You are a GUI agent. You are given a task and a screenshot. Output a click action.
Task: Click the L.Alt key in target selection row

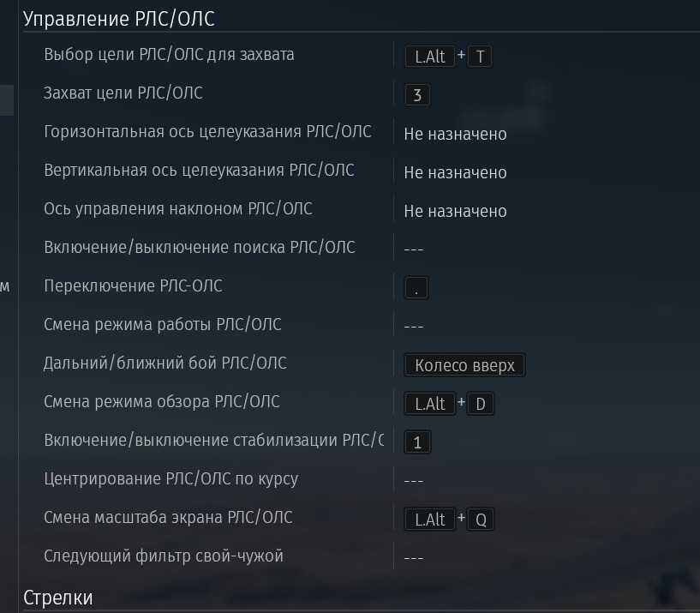pyautogui.click(x=429, y=57)
